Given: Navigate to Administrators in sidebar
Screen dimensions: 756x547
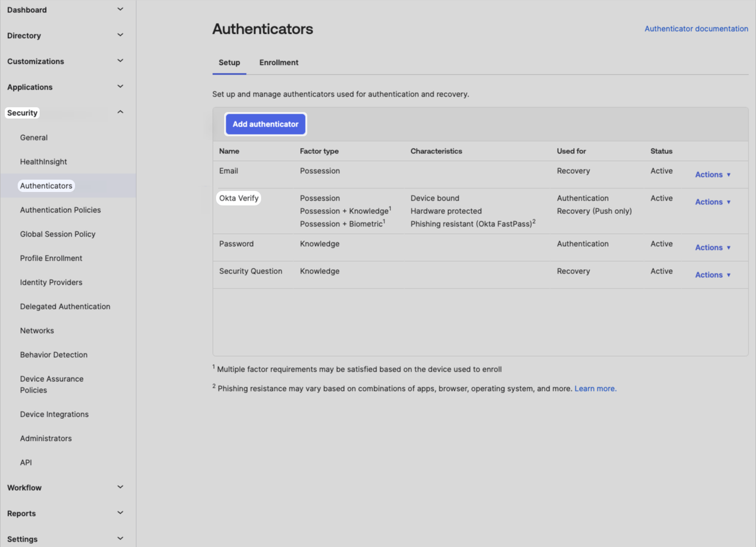Looking at the screenshot, I should (46, 438).
